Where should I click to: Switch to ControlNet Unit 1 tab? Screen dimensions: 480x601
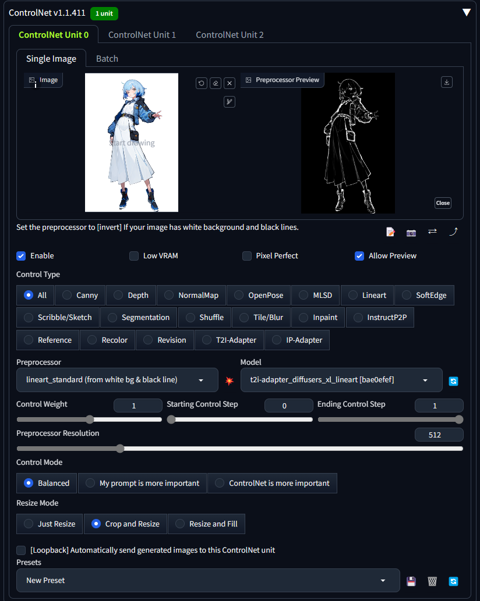[x=142, y=34]
